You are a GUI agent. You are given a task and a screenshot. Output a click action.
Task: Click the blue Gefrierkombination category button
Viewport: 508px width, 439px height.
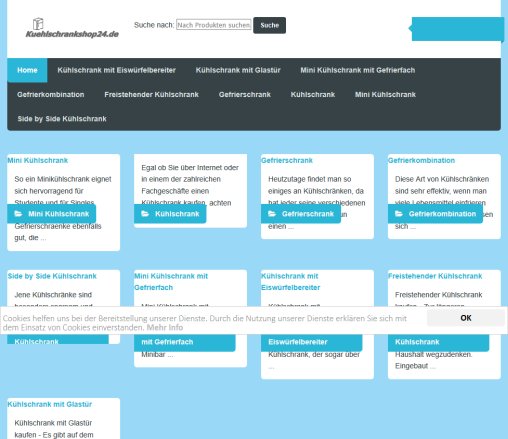coord(435,214)
